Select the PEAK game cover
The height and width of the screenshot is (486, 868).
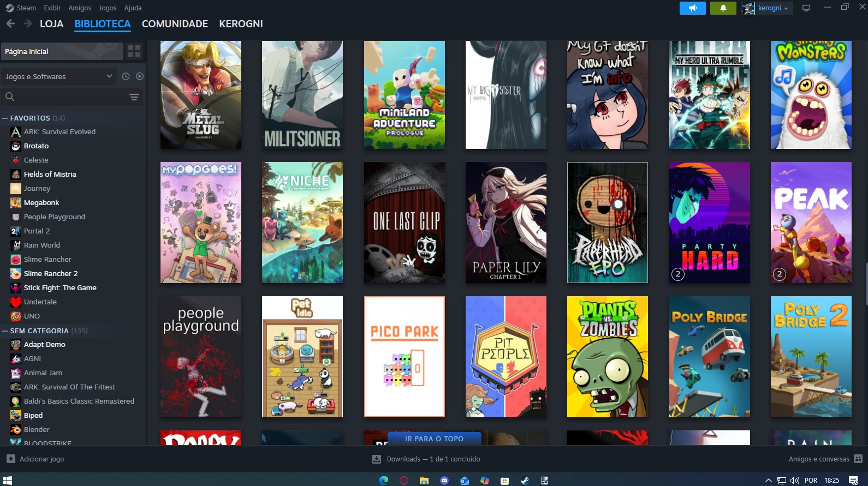point(811,223)
